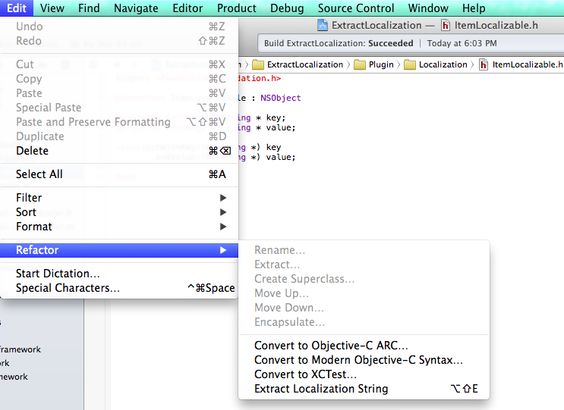Click the ExtractLocalization project icon in title bar

(x=322, y=25)
